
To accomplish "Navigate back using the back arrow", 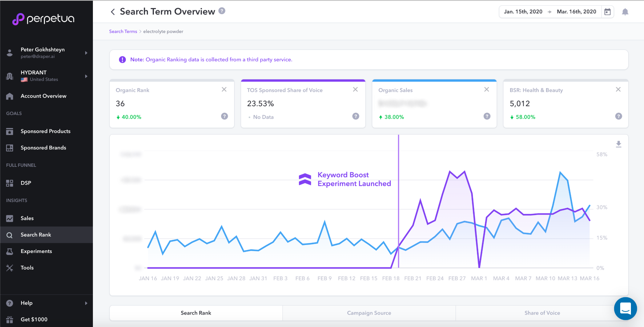I will pyautogui.click(x=113, y=11).
